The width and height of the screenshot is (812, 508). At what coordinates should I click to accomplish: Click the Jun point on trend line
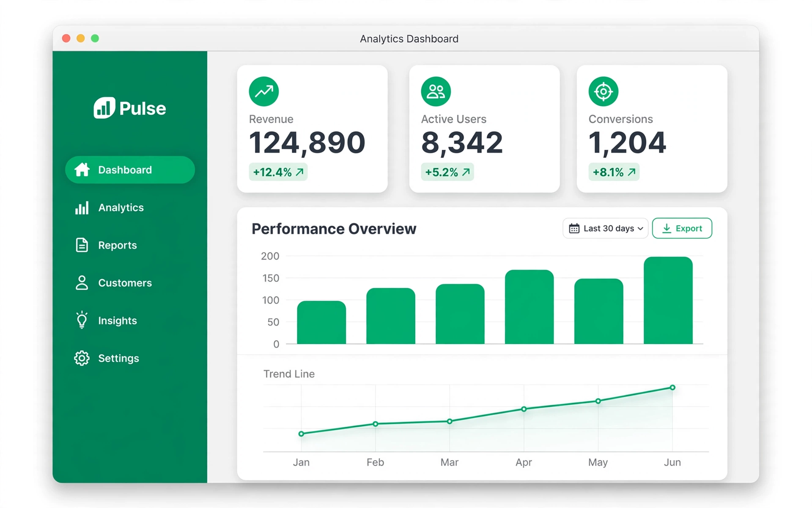click(672, 387)
